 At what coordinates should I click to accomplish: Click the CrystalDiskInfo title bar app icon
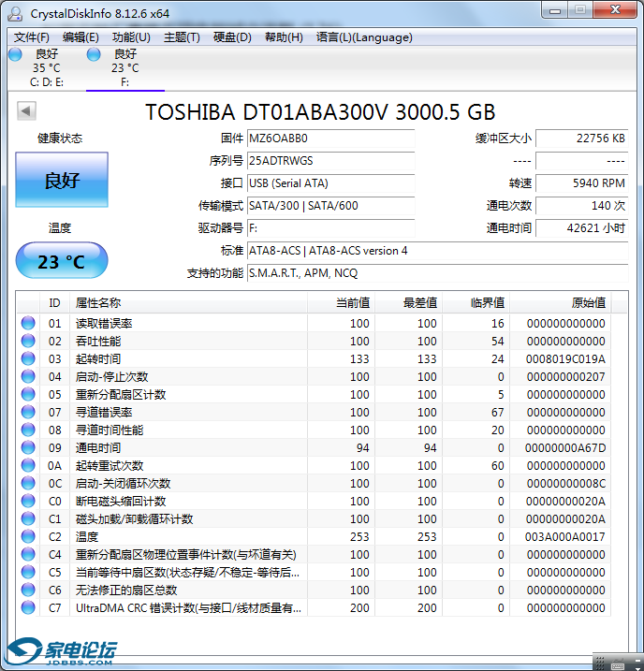pos(15,14)
